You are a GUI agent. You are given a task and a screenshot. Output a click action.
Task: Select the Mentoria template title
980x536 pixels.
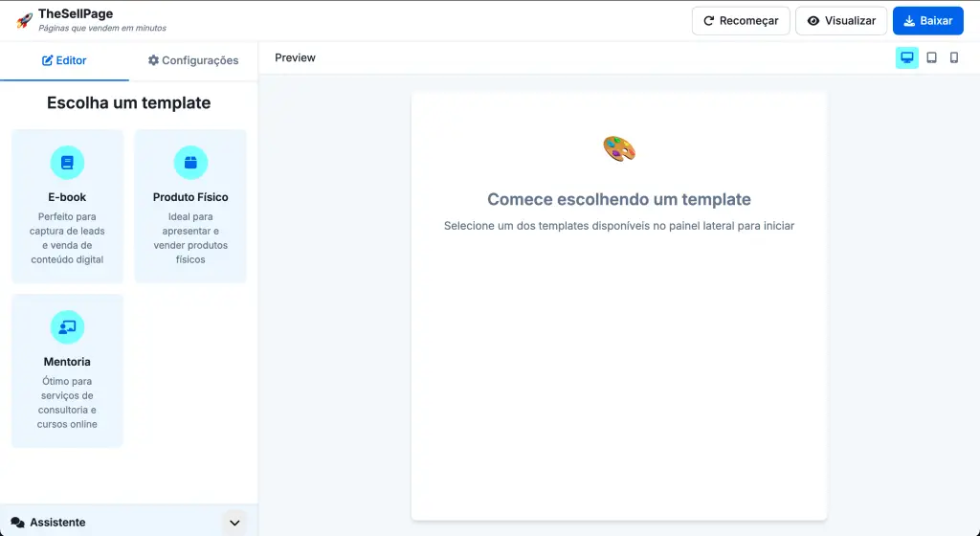67,362
